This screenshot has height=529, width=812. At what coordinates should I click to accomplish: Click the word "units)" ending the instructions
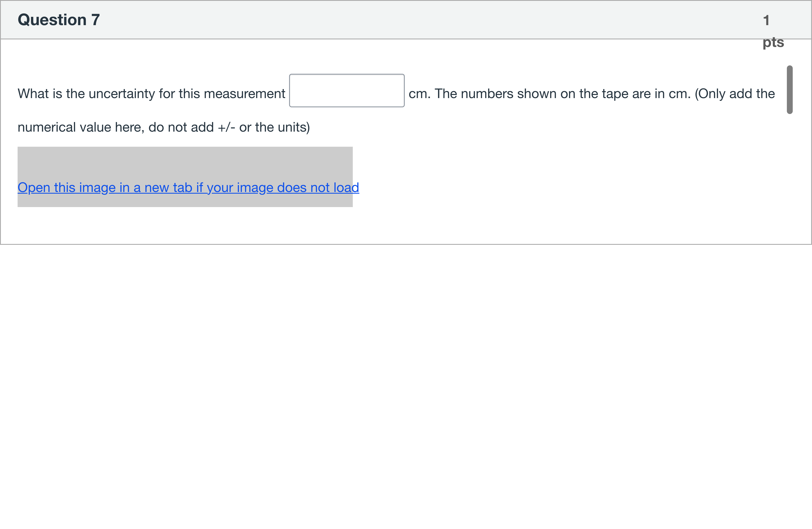(x=294, y=127)
